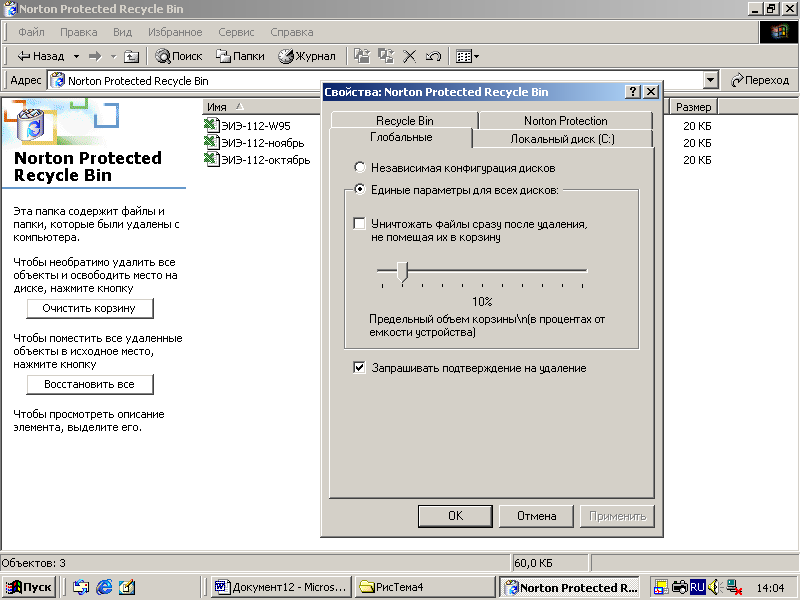
Task: Click the RU language indicator in tray
Action: coord(697,587)
